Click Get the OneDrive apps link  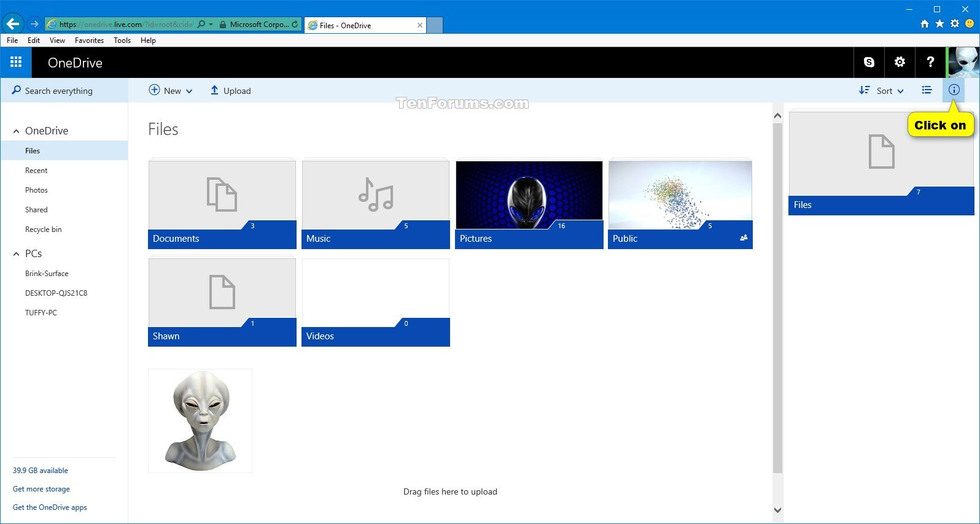click(x=50, y=507)
